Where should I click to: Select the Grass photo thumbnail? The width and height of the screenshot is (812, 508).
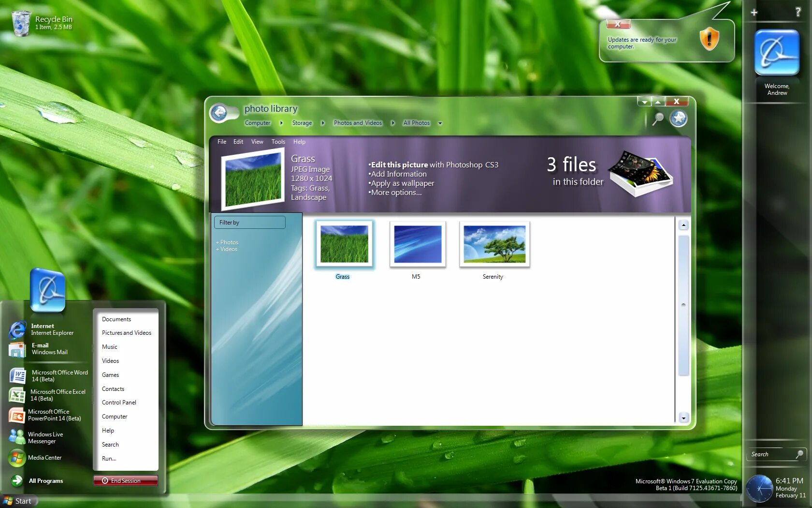344,245
